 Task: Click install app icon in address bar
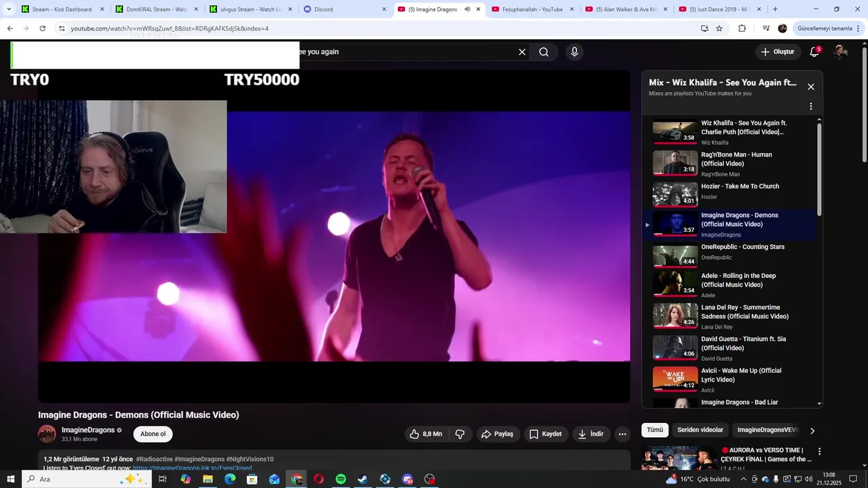[705, 28]
